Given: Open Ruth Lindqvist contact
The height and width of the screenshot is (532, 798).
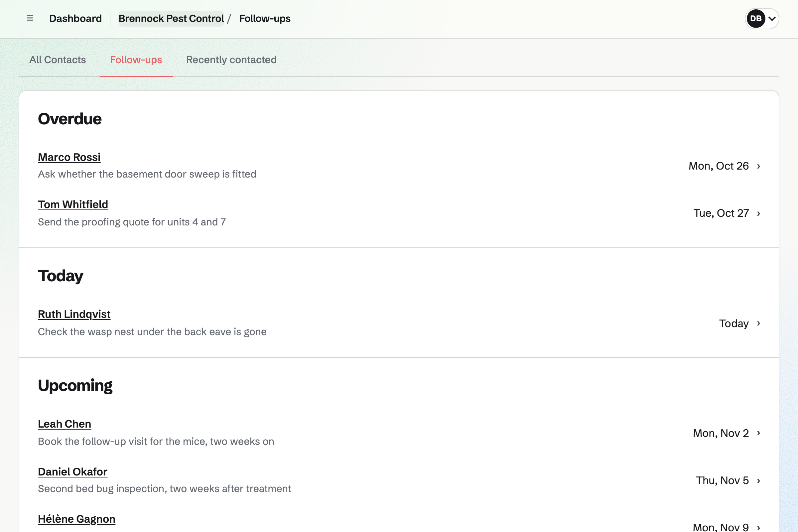Looking at the screenshot, I should coord(74,314).
